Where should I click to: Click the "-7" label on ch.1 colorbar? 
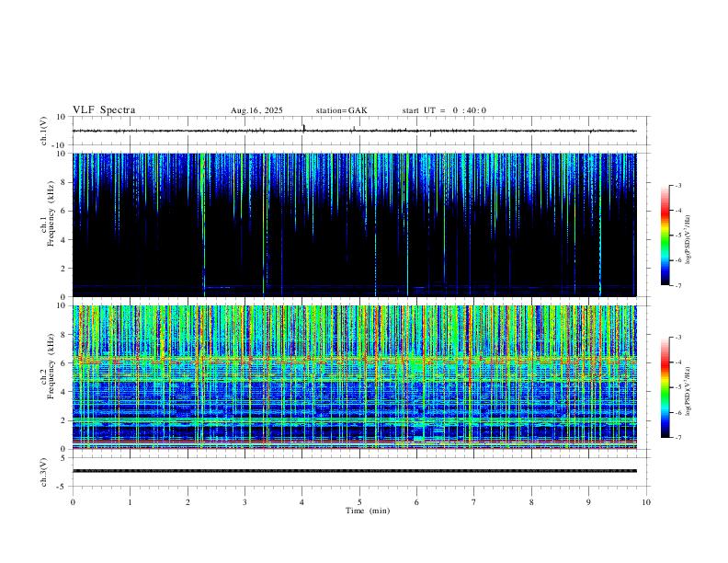click(677, 286)
